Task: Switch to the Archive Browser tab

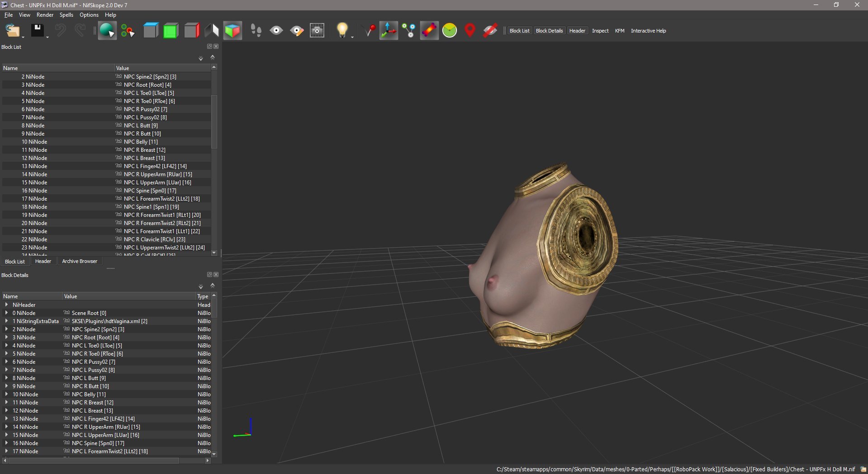Action: (x=80, y=261)
